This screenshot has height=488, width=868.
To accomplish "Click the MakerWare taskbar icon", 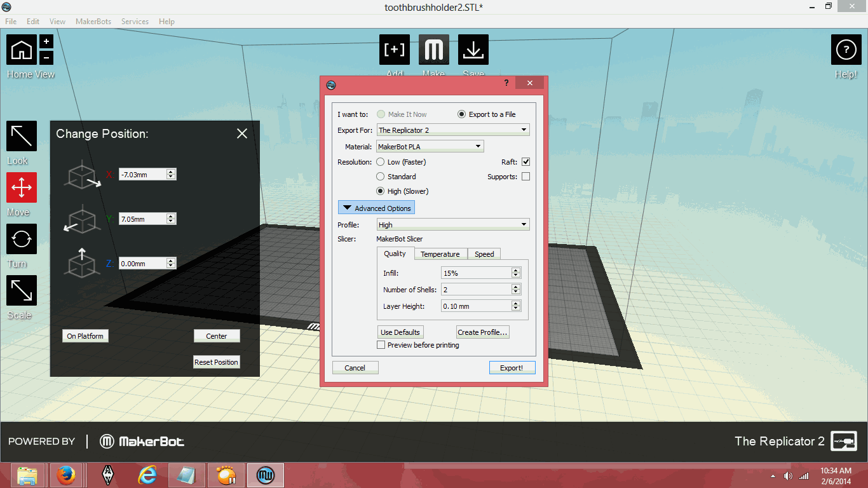I will coord(265,475).
